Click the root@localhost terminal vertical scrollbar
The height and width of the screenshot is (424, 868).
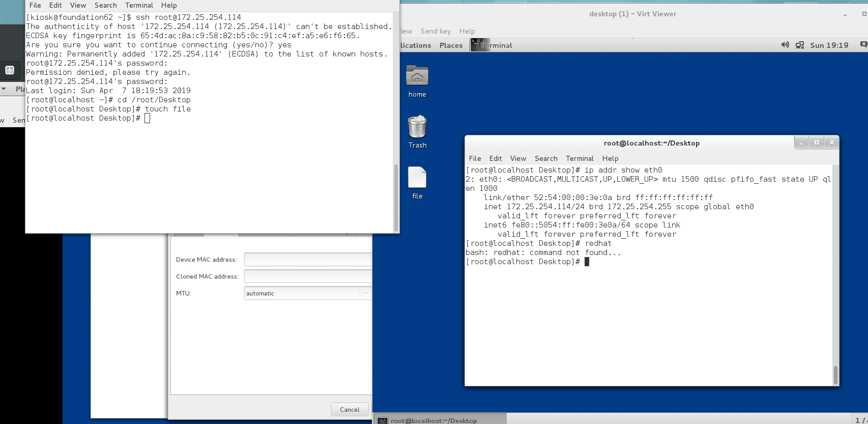click(835, 375)
